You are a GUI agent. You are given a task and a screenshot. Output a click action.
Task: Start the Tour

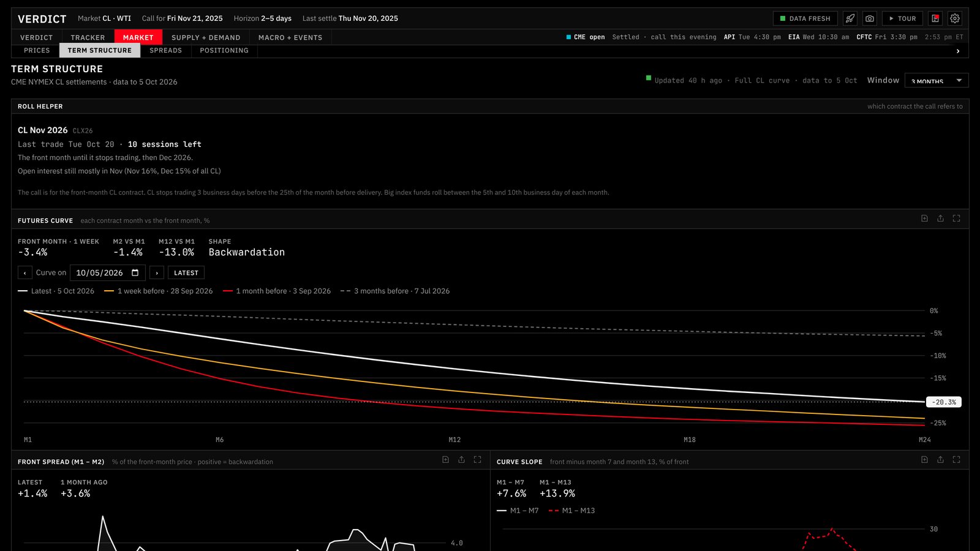(902, 18)
